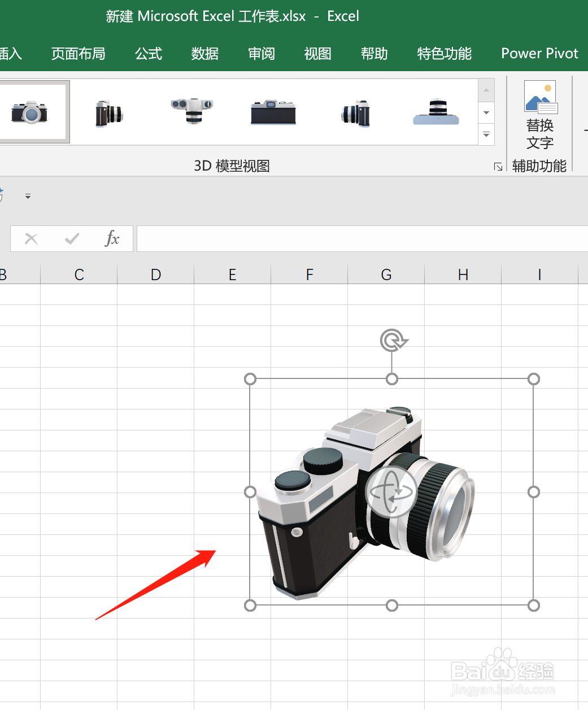Select column I header

540,275
